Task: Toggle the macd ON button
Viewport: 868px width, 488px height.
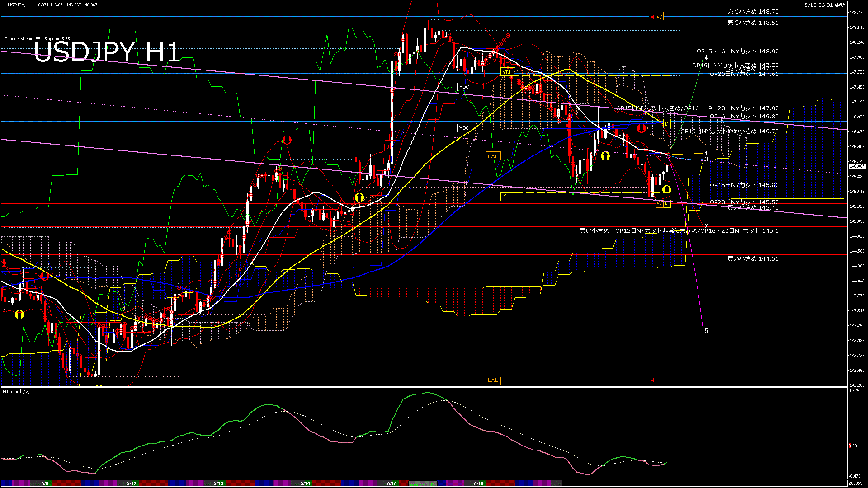Action: coord(423,484)
